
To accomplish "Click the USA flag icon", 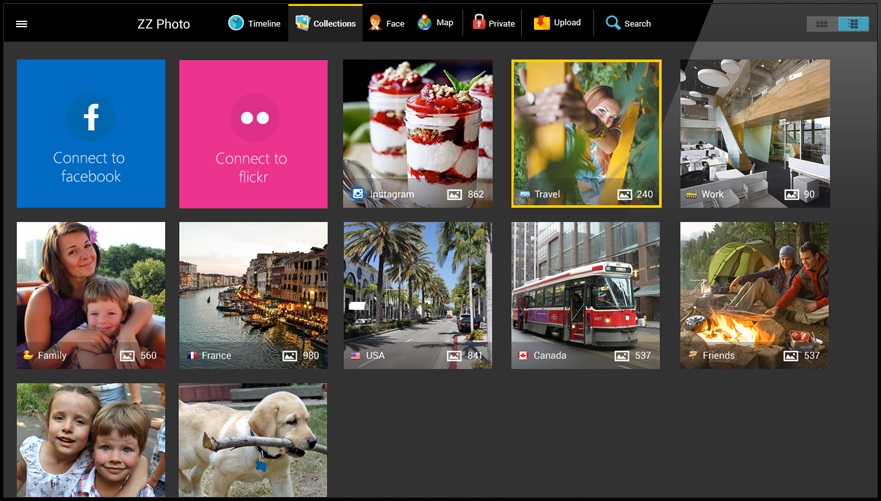I will click(355, 356).
